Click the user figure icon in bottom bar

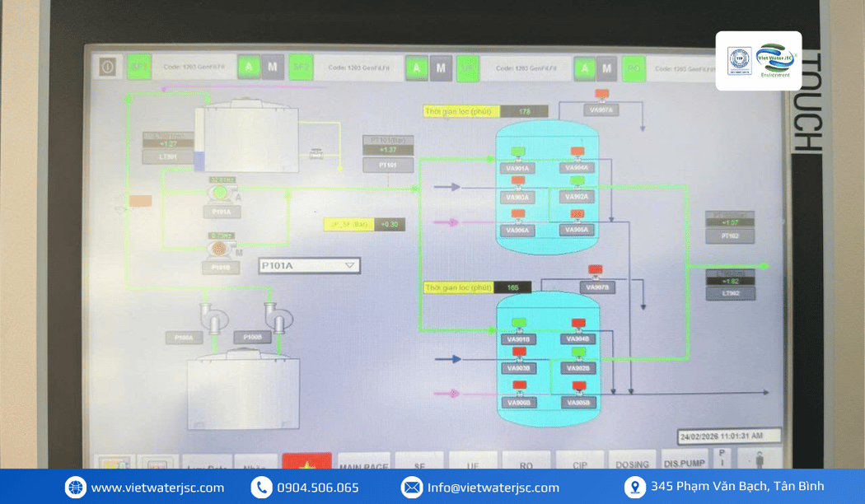(760, 459)
